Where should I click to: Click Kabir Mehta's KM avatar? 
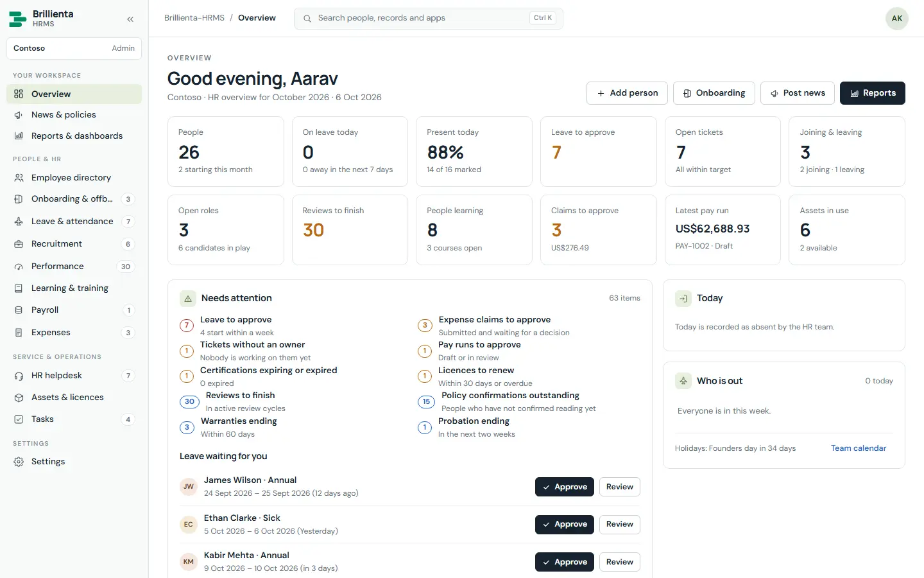coord(189,562)
